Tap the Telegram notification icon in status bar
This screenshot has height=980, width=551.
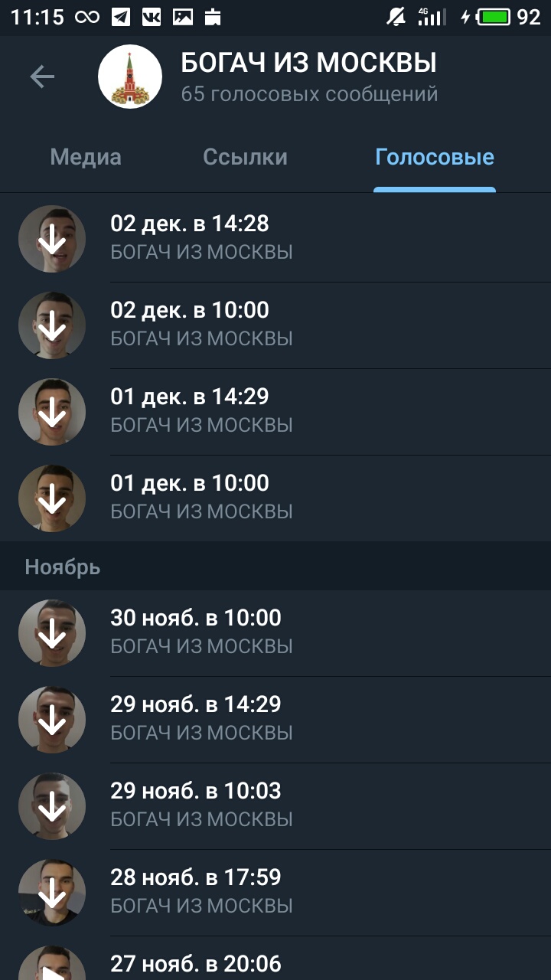(120, 17)
